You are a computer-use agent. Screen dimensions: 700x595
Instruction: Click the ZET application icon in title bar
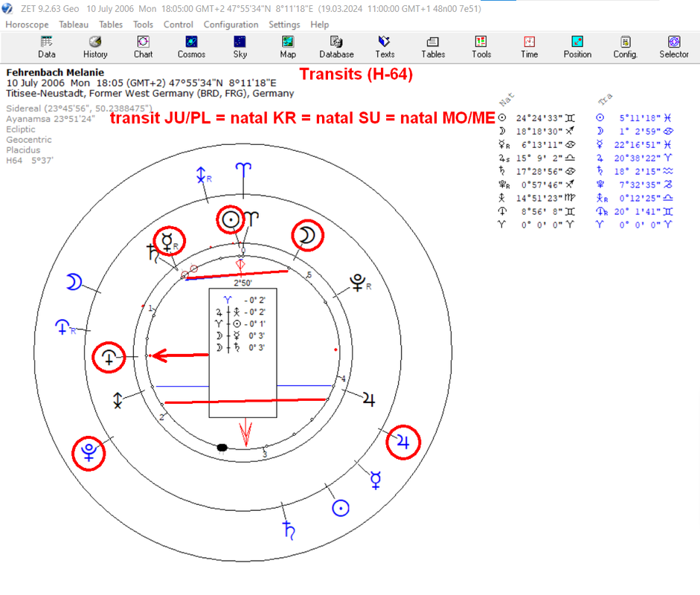click(x=7, y=8)
